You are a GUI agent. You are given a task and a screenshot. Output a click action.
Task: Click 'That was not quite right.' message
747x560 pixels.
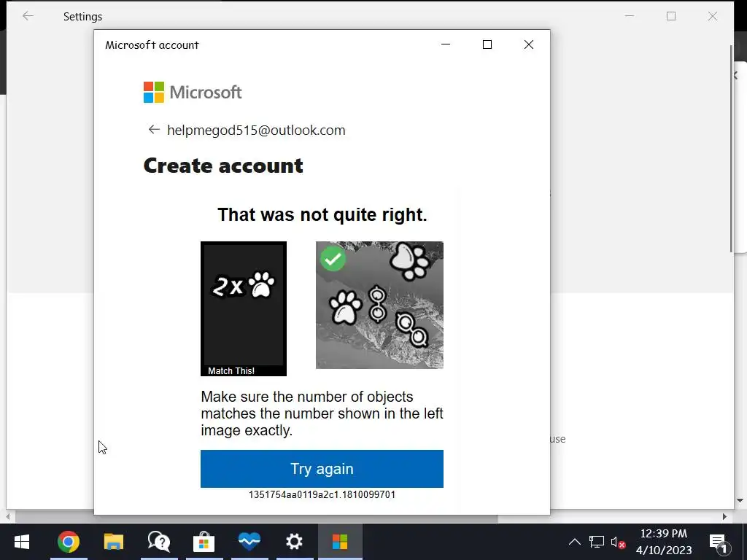[322, 215]
